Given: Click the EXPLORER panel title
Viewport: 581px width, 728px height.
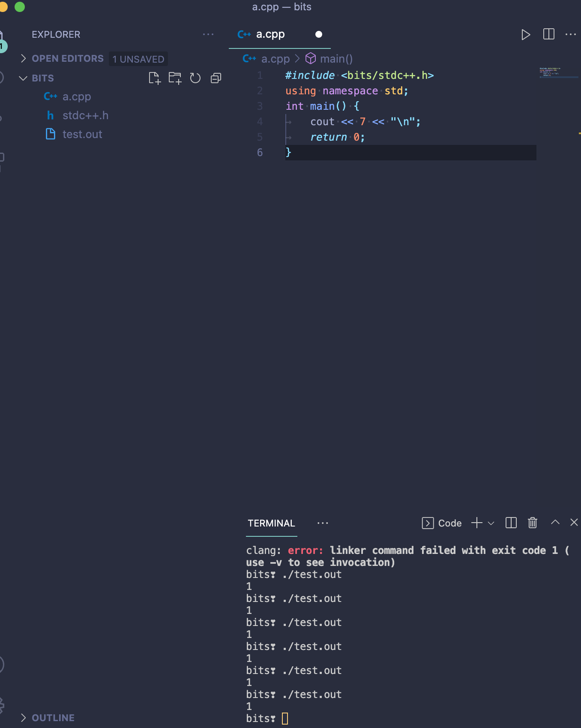Looking at the screenshot, I should pyautogui.click(x=56, y=34).
